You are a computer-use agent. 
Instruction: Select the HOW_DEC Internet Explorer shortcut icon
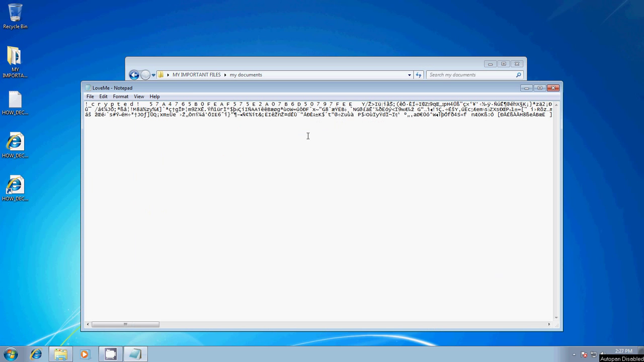click(x=15, y=189)
